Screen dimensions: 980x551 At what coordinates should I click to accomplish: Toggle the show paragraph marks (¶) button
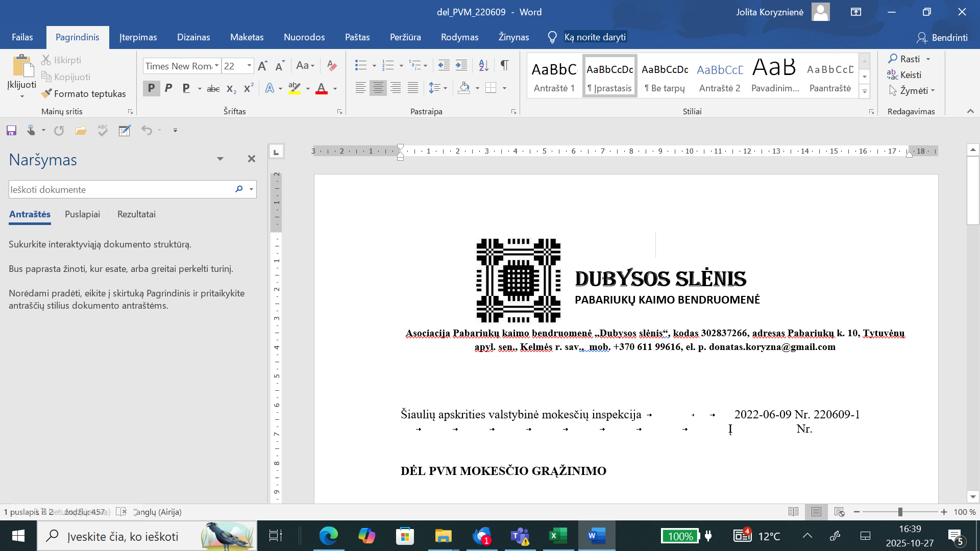pyautogui.click(x=504, y=65)
